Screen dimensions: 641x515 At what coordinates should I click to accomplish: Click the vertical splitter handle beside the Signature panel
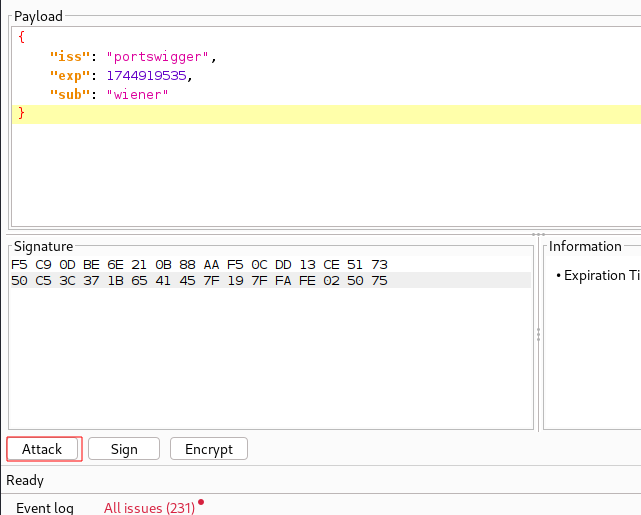point(538,334)
